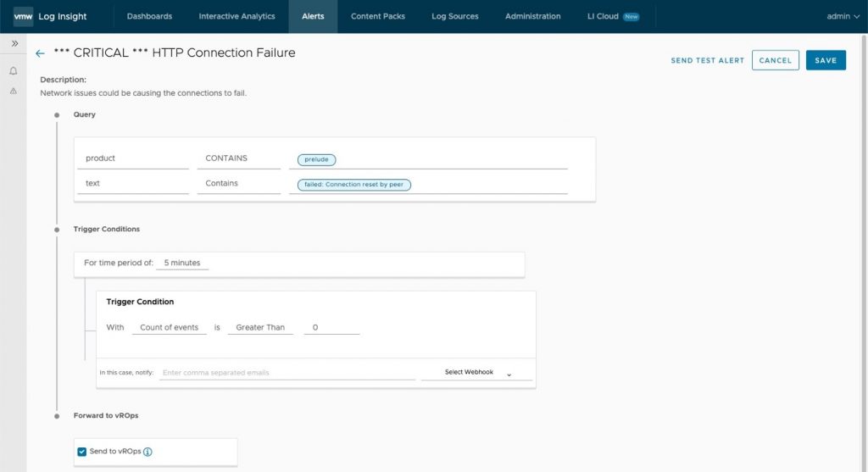Viewport: 868px width, 472px height.
Task: Expand the left sidebar with double chevron
Action: 14,44
